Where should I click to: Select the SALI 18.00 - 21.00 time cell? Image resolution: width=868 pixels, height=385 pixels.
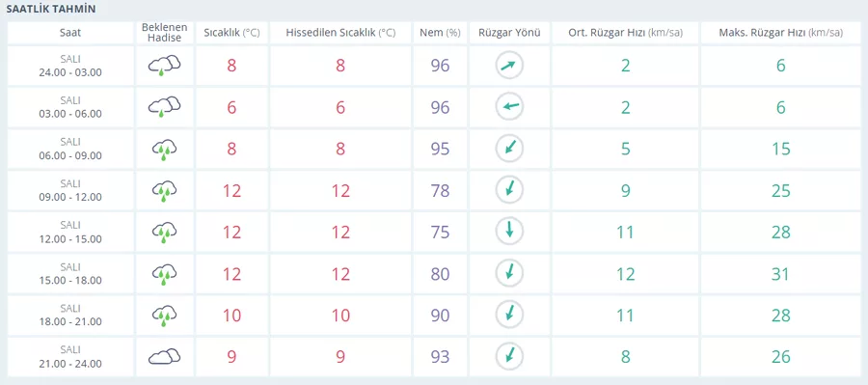click(x=70, y=315)
